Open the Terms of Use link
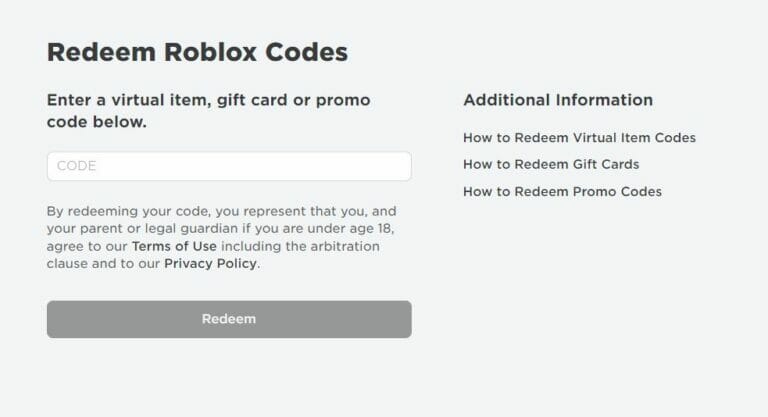The height and width of the screenshot is (417, 768). point(174,246)
